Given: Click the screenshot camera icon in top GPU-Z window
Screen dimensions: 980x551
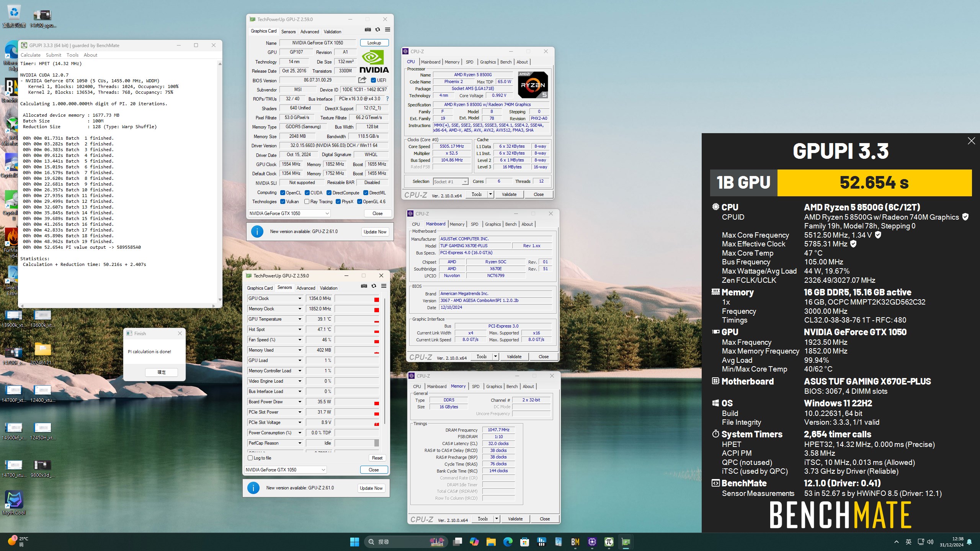Looking at the screenshot, I should click(367, 30).
